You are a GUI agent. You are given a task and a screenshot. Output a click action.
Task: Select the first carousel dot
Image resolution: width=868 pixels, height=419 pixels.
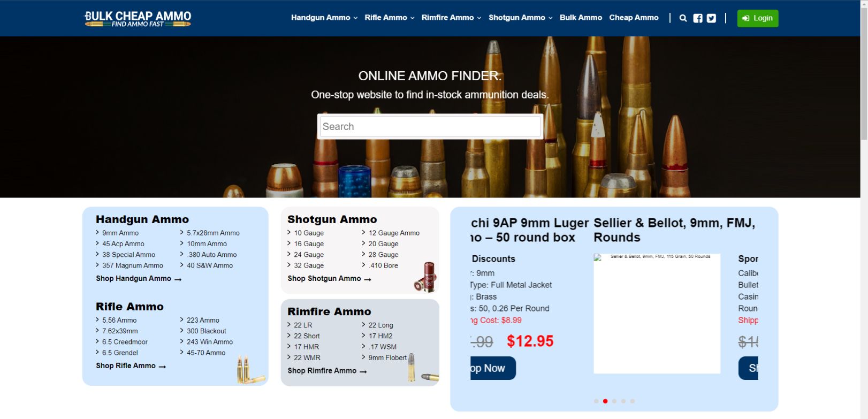point(596,401)
